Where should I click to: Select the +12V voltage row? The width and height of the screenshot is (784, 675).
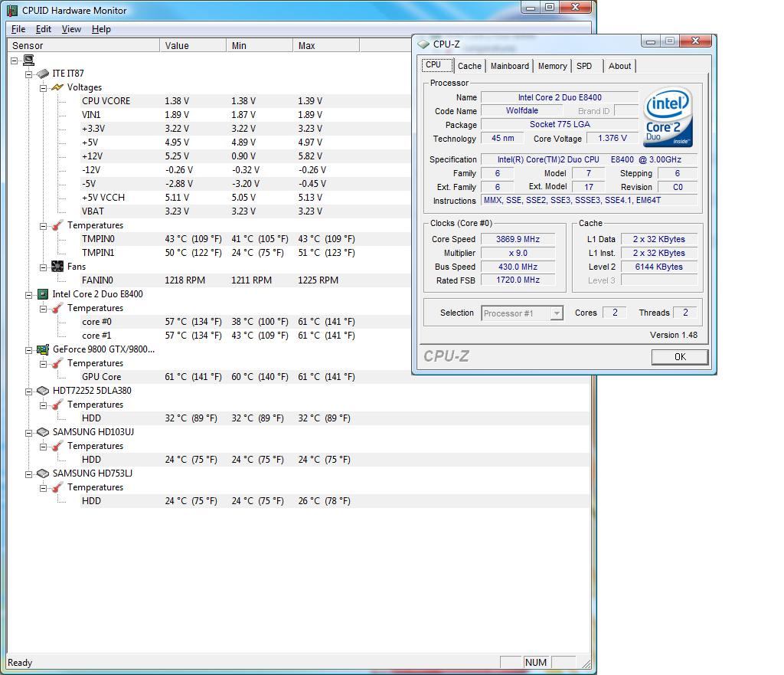tap(245, 156)
